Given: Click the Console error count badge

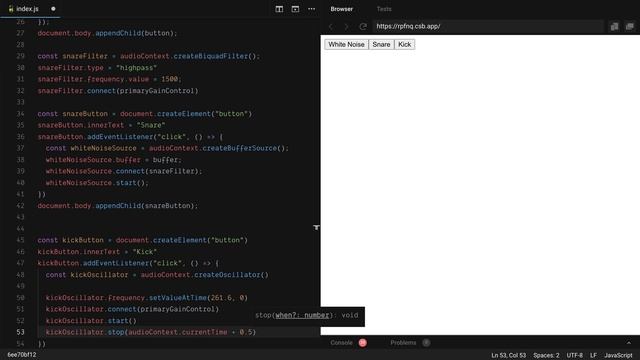Looking at the screenshot, I should (x=362, y=343).
